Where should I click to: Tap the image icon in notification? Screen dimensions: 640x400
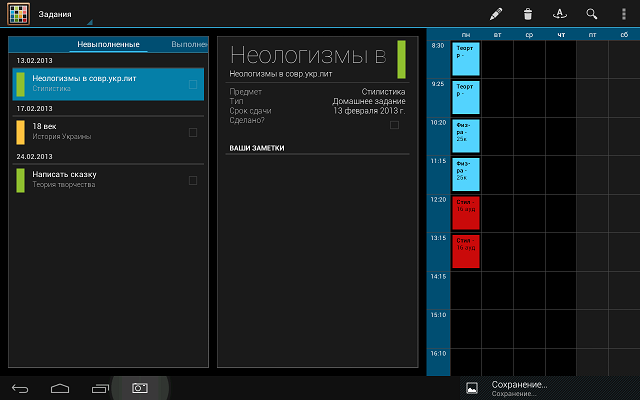(x=472, y=388)
